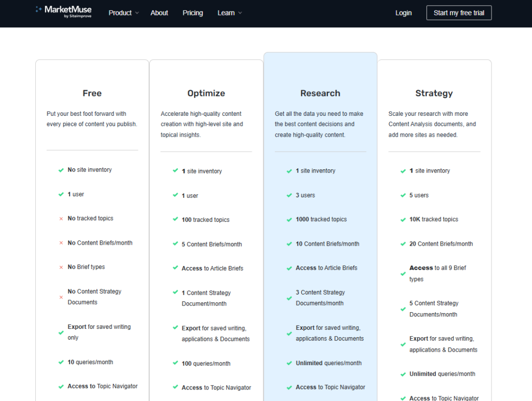
Task: Select the About menu item
Action: coord(159,13)
